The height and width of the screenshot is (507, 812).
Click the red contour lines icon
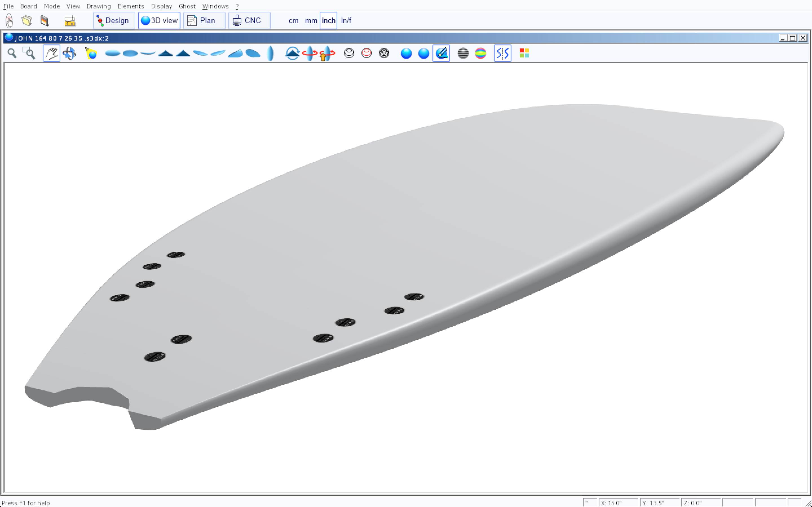point(367,53)
